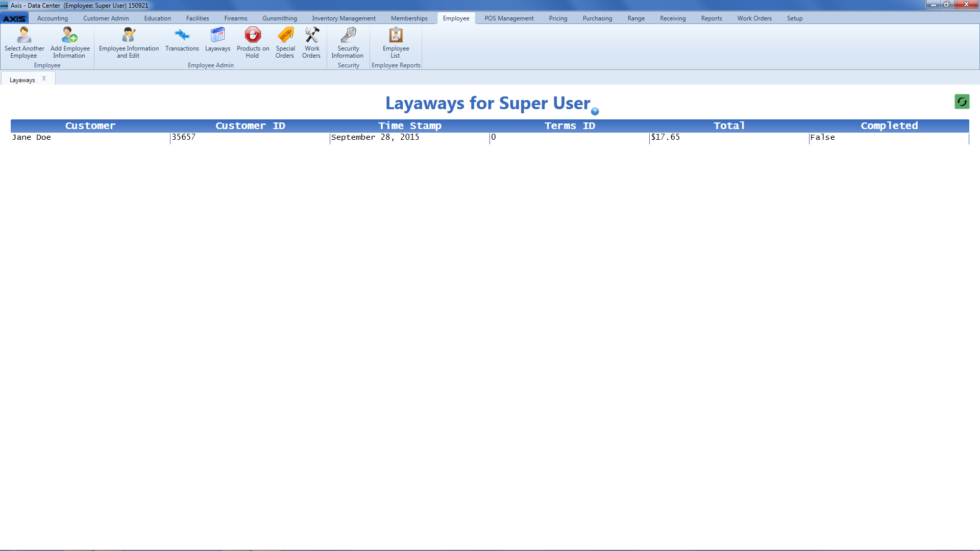Open Work Orders ribbon tab
The image size is (980, 551).
click(754, 18)
